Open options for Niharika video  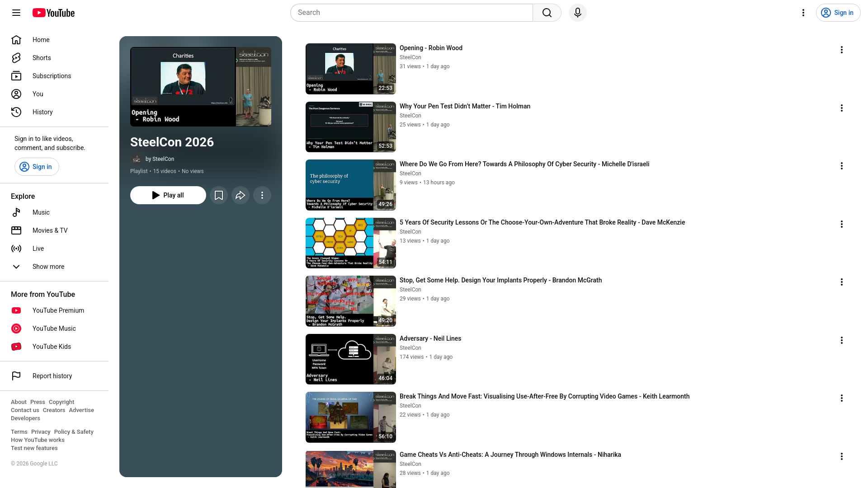(x=842, y=456)
